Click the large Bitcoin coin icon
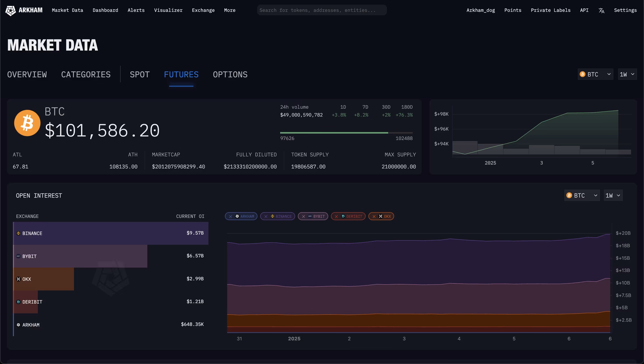Viewport: 644px width, 364px height. pos(27,123)
